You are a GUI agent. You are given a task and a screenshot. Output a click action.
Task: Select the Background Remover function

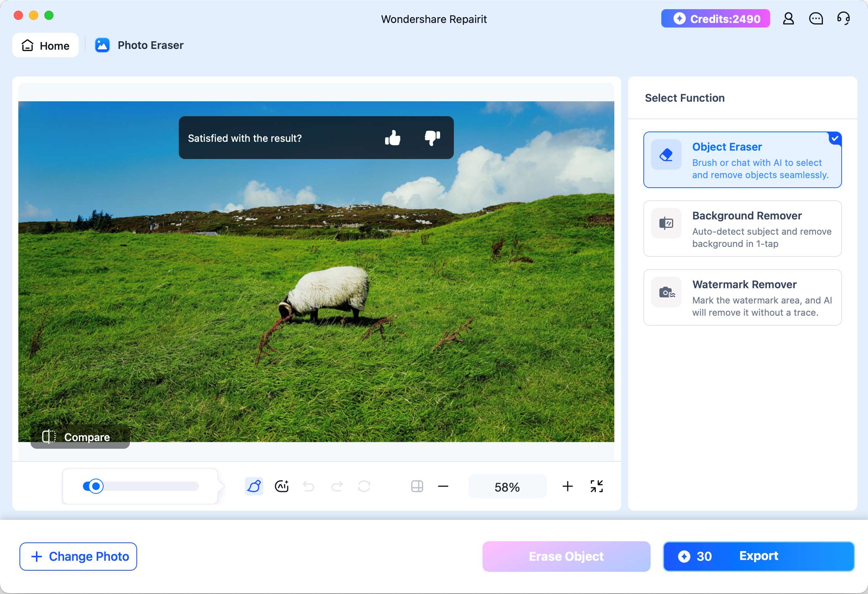pyautogui.click(x=743, y=229)
